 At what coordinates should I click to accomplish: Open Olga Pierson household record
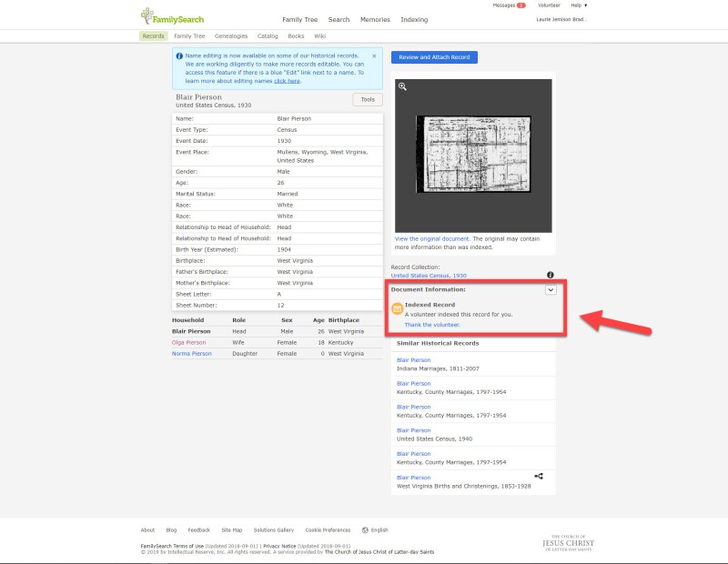(x=188, y=343)
